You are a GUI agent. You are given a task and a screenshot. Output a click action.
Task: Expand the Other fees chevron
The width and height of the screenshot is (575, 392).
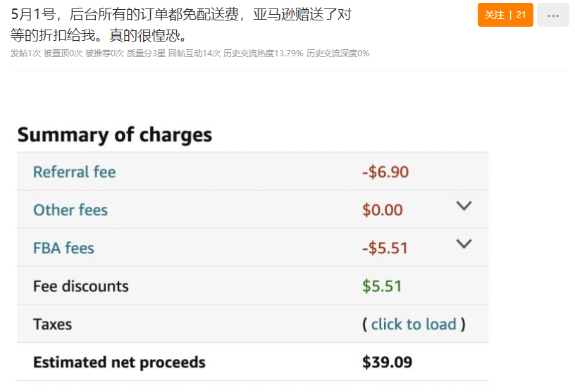tap(464, 206)
